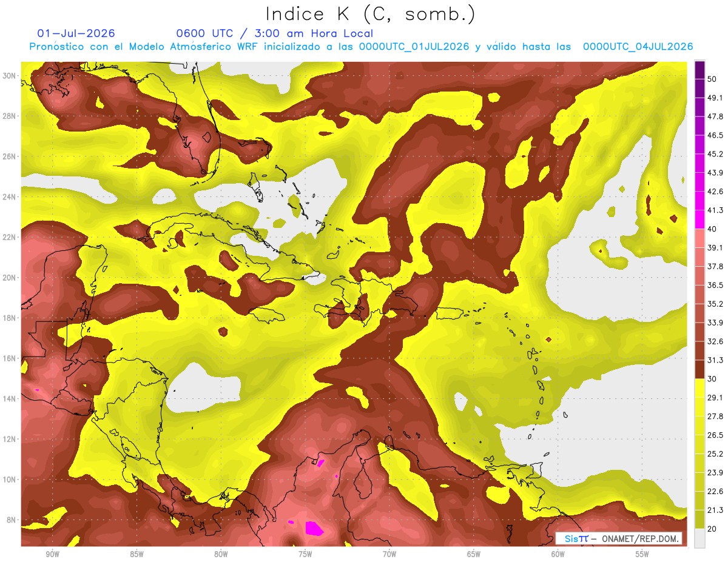Viewport: 728px width, 562px height.
Task: Select the 42.6 value on the color scale
Action: pos(715,192)
